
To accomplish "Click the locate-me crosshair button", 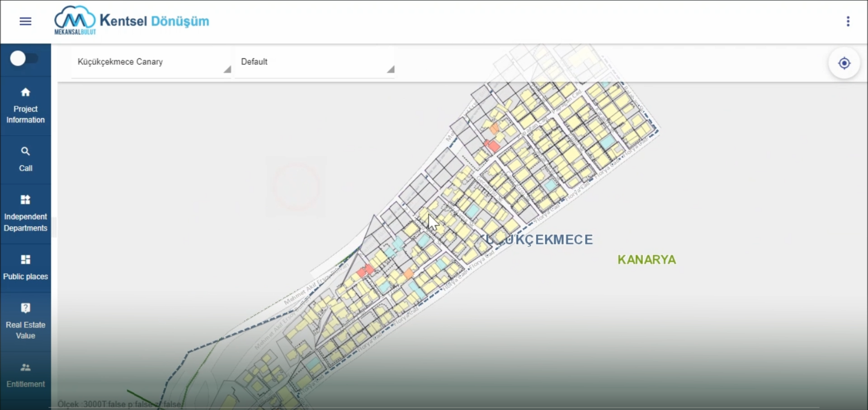I will (844, 63).
